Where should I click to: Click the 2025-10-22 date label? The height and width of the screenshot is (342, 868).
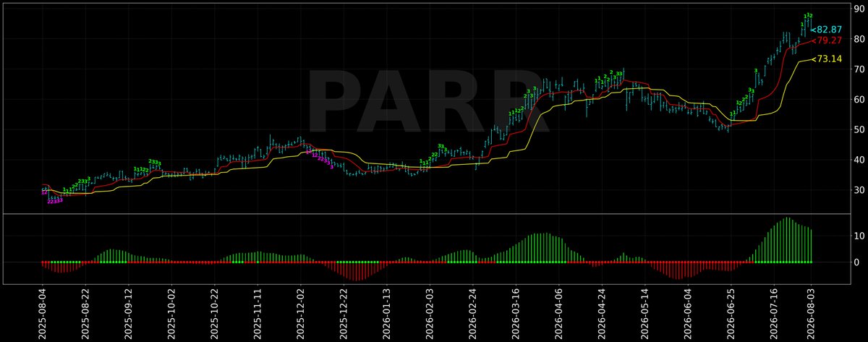[x=214, y=314]
